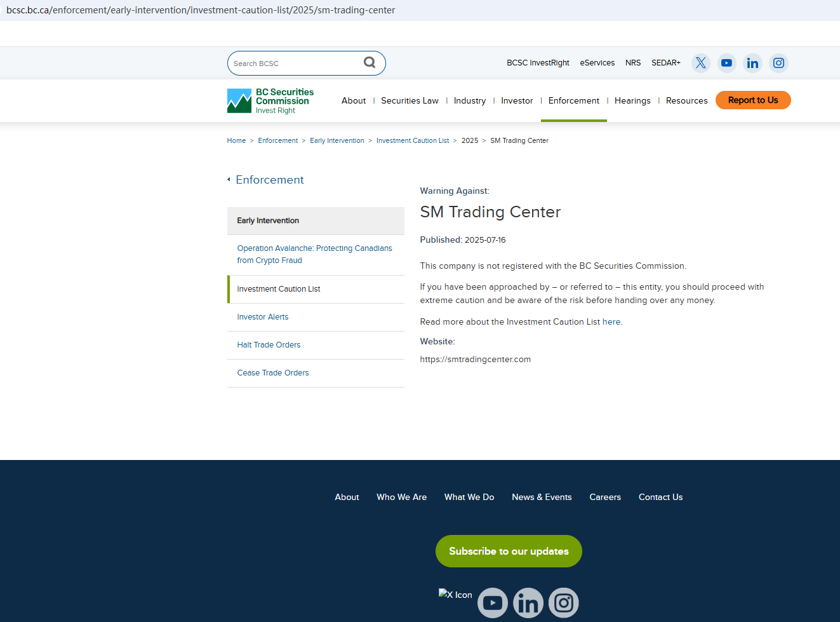Open the Instagram icon in header
The width and height of the screenshot is (840, 622).
click(778, 63)
